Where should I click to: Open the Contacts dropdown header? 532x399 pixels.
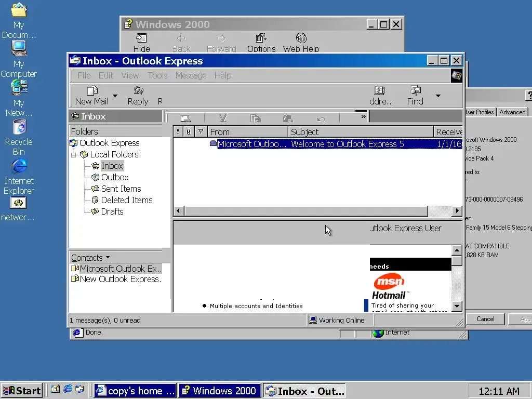coord(90,258)
